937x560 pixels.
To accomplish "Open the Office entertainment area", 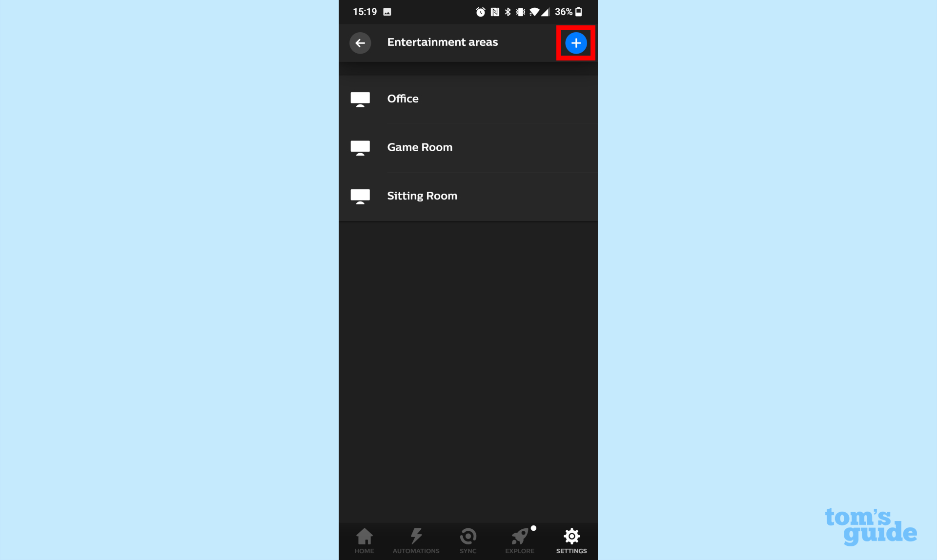I will tap(468, 98).
